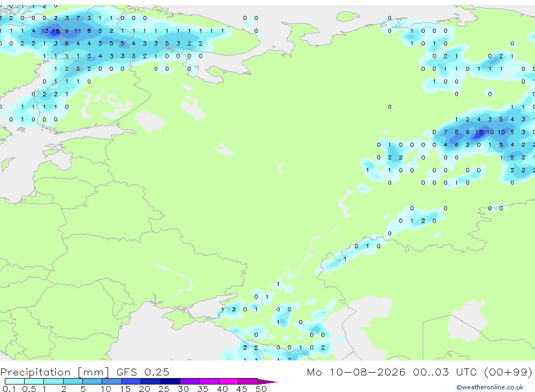Viewport: 535px width, 392px height.
Task: Select the 0.5–1 mm legend color box
Action: pyautogui.click(x=34, y=381)
